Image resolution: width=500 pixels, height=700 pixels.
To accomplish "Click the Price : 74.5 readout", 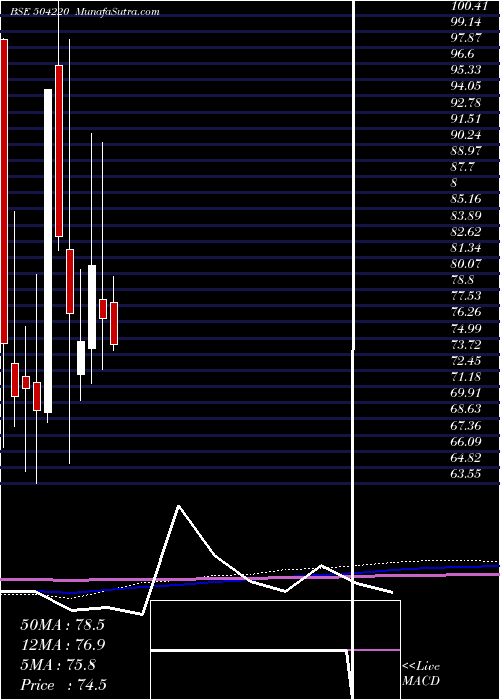I will pos(63,685).
